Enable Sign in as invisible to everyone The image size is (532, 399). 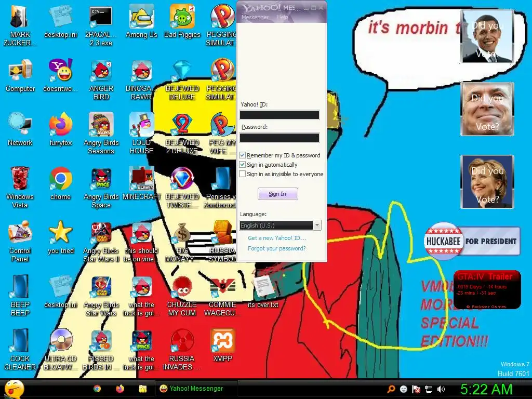(242, 174)
